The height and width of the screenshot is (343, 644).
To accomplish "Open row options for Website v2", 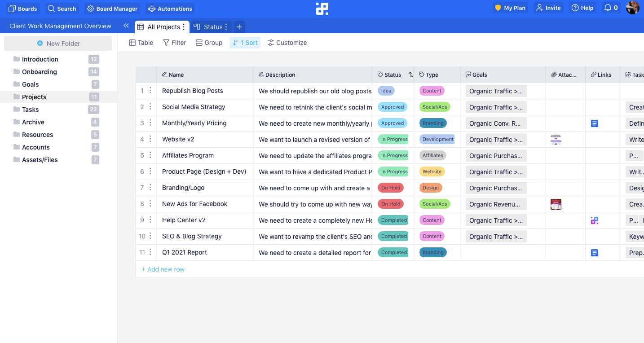I will tap(151, 139).
